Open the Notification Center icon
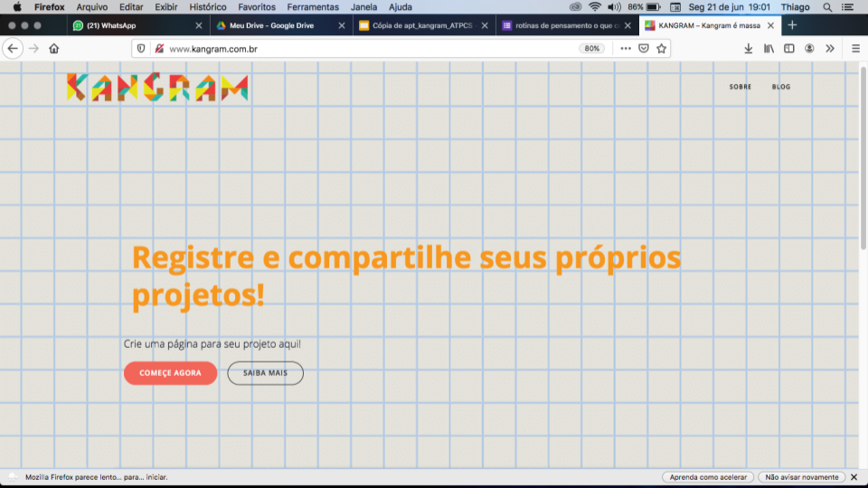868x488 pixels. pyautogui.click(x=847, y=7)
